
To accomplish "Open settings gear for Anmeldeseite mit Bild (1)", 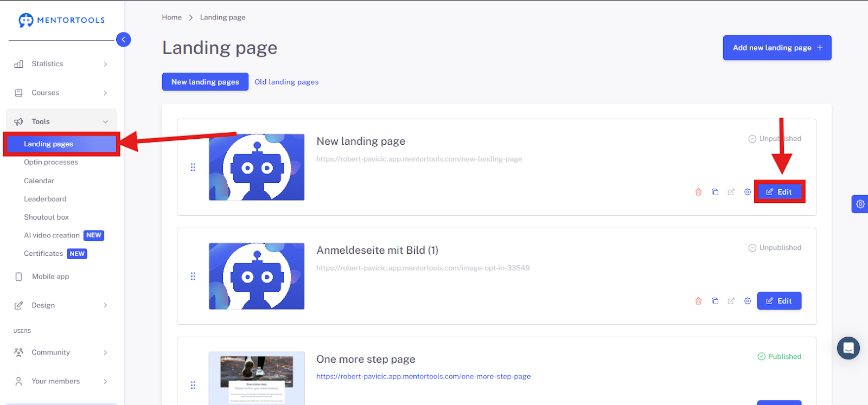I will point(748,301).
